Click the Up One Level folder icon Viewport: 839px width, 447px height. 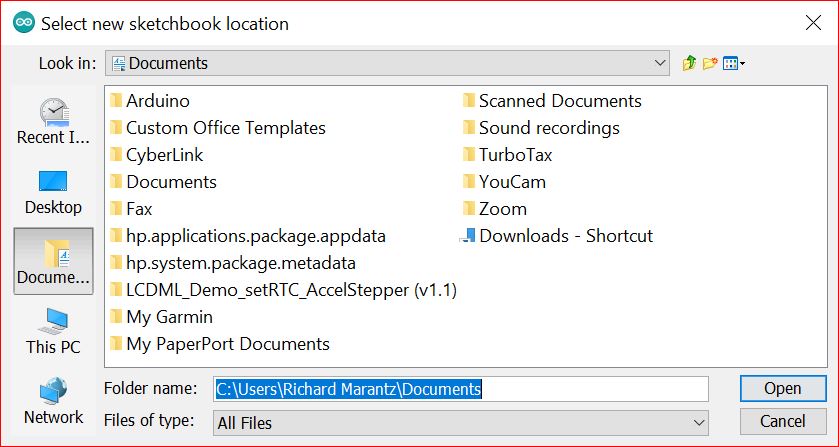[689, 63]
